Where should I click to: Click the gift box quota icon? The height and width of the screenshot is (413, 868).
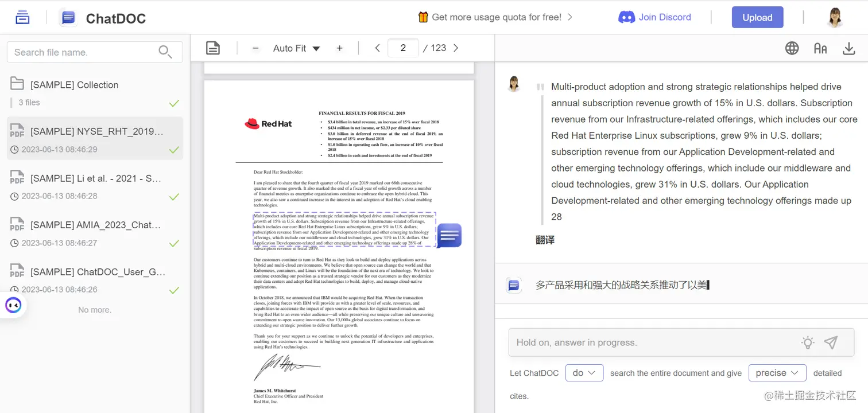coord(423,17)
